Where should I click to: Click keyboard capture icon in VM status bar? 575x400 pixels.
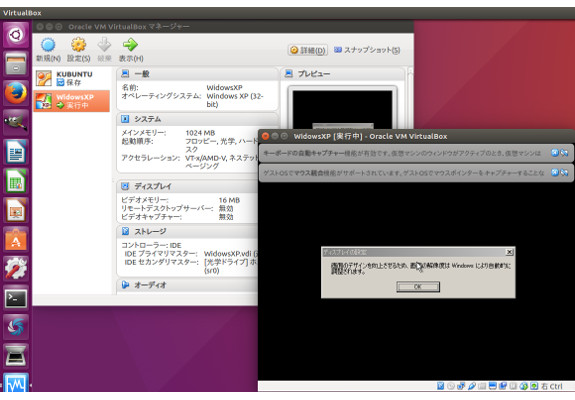(x=534, y=386)
